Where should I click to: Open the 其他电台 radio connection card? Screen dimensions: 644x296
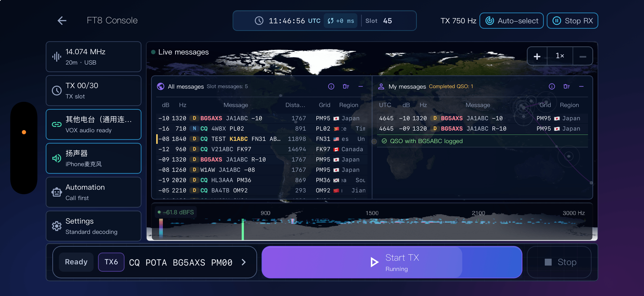[x=94, y=124]
